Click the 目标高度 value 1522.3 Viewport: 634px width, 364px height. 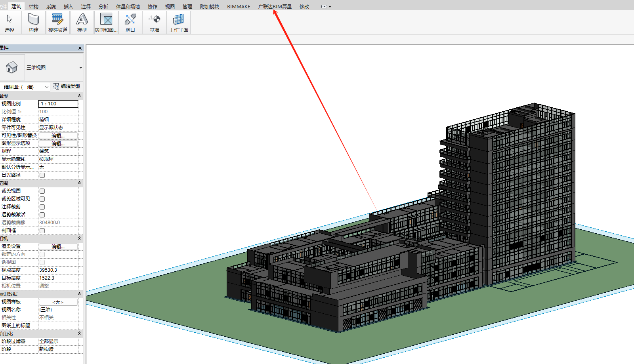pyautogui.click(x=58, y=278)
